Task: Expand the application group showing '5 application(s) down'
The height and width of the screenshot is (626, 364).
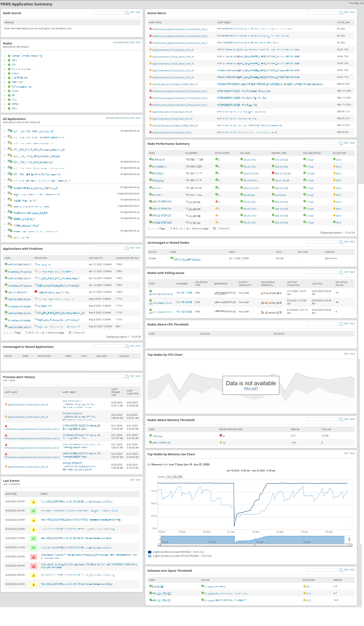Action: tap(5, 193)
